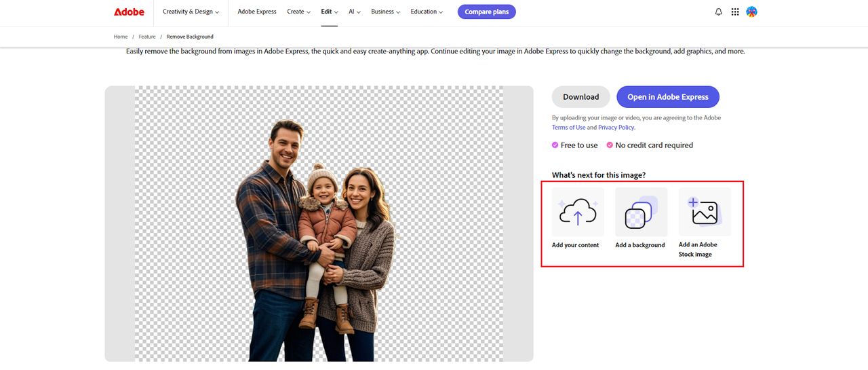Click the Add your content label
868x370 pixels.
(575, 245)
